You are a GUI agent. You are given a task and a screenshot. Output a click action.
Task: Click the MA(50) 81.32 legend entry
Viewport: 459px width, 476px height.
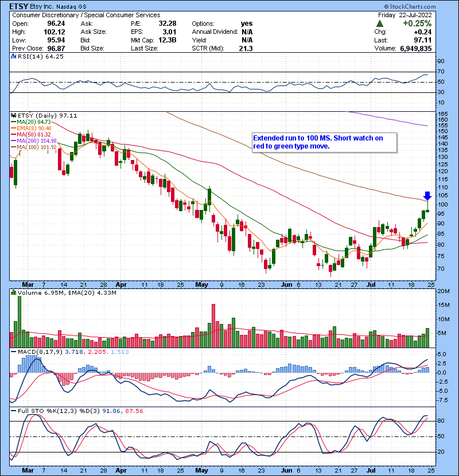pyautogui.click(x=30, y=134)
